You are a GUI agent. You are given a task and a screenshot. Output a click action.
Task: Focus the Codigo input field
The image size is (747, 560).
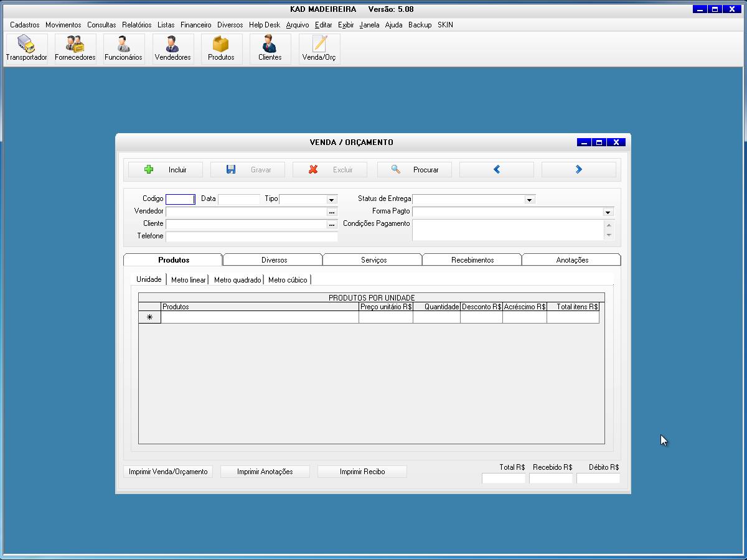(x=181, y=199)
